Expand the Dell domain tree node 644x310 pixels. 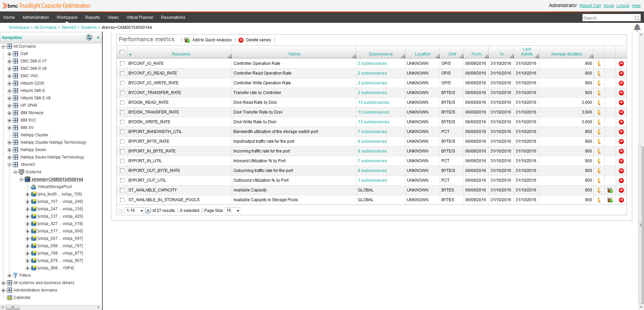pyautogui.click(x=9, y=54)
